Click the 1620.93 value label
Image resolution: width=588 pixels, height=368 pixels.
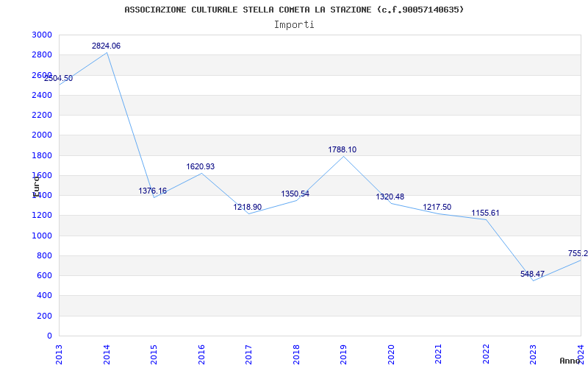pyautogui.click(x=201, y=167)
